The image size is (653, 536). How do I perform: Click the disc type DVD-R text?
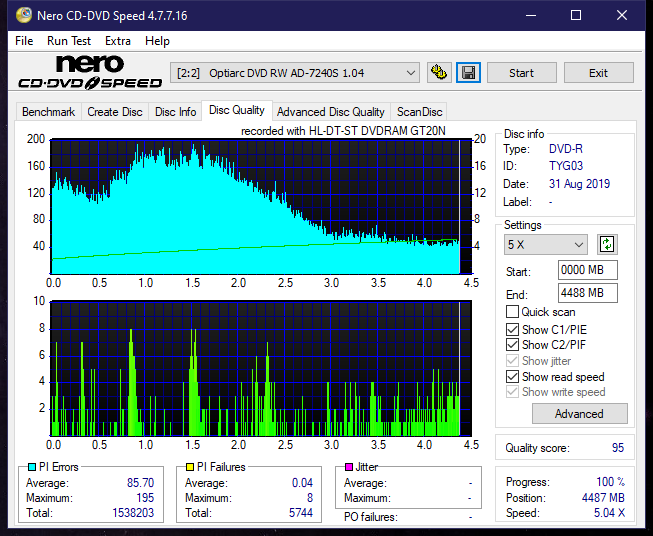pos(566,149)
